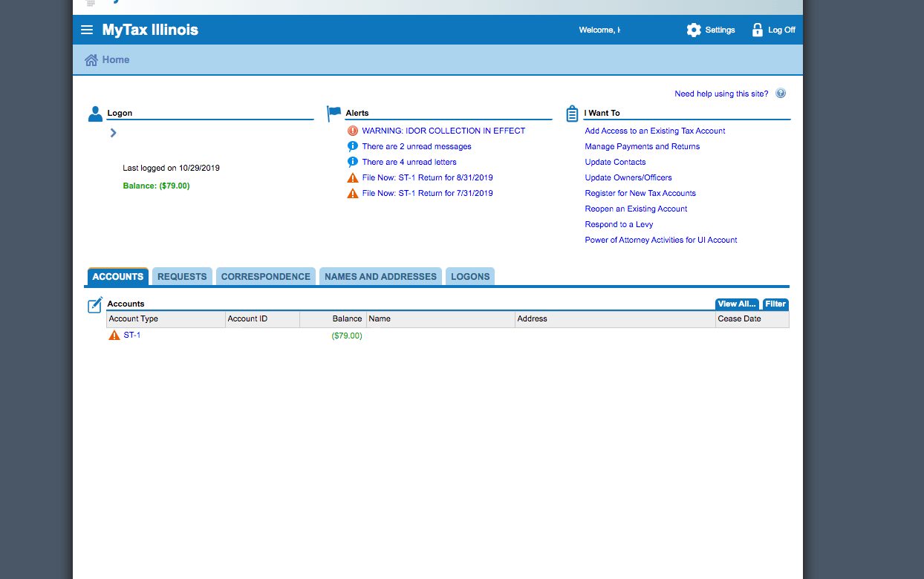Click Update Contacts link
The width and height of the screenshot is (924, 579).
(615, 162)
